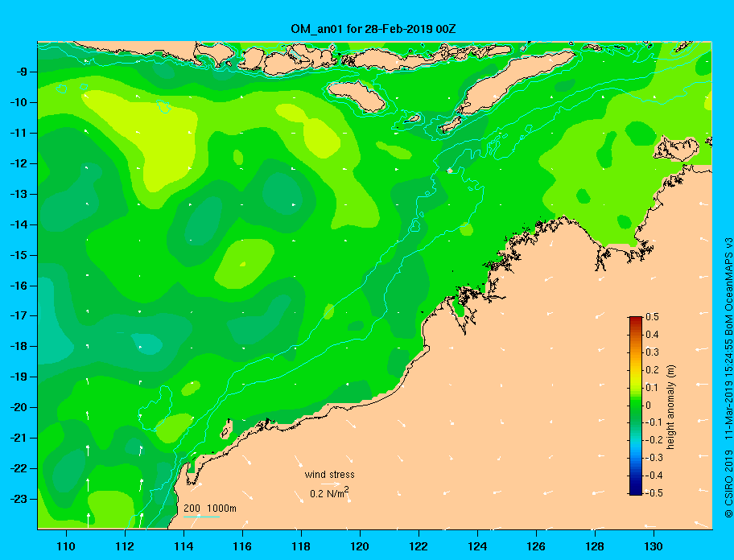
Task: Click latitude label '-12' on the y-axis
Action: [x=19, y=164]
